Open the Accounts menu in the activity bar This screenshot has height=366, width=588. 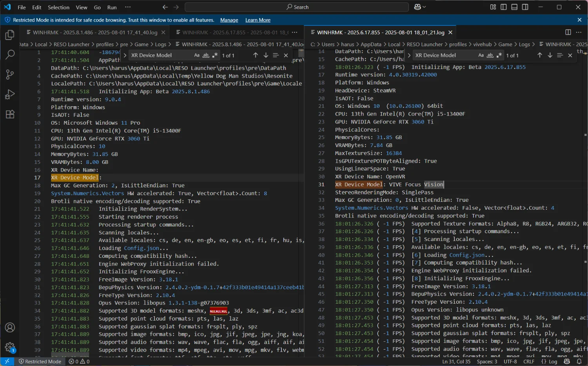pyautogui.click(x=10, y=328)
